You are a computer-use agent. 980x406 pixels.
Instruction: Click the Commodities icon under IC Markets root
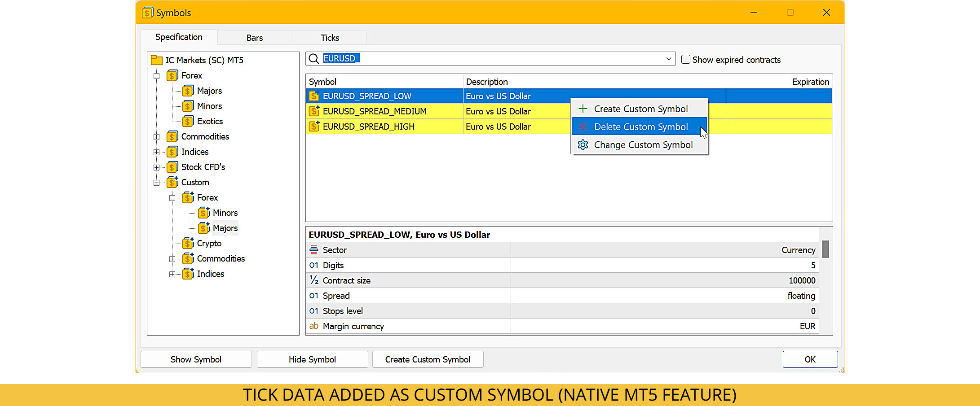[x=172, y=136]
